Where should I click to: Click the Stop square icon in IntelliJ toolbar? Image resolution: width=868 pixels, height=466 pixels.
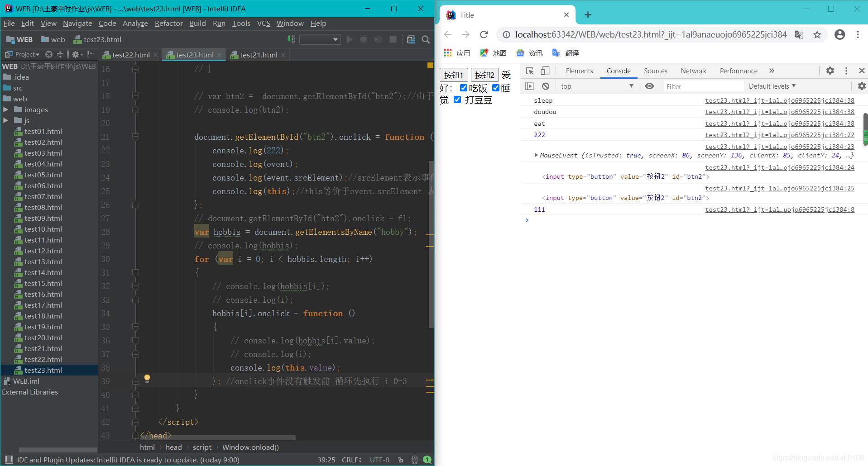point(393,40)
